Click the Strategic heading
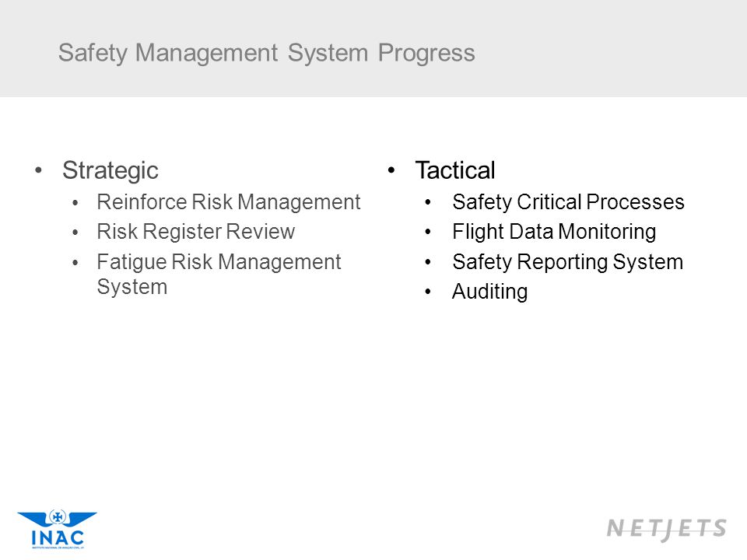The image size is (747, 560). pos(110,171)
